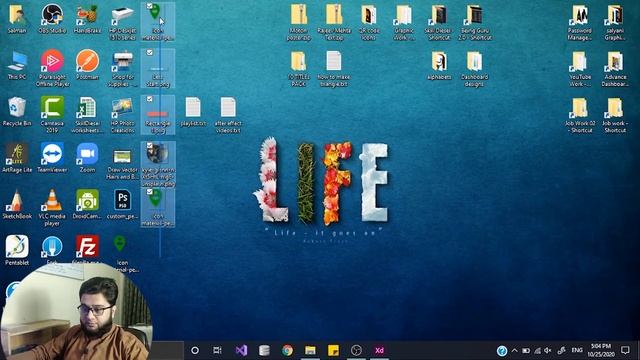Image resolution: width=640 pixels, height=360 pixels.
Task: Open the HandBrake desktop shortcut
Action: pyautogui.click(x=87, y=19)
